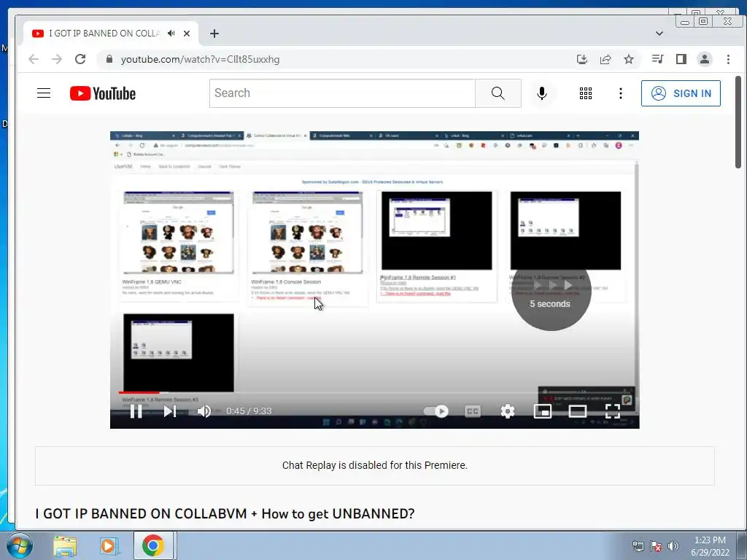Bookmark this tab with the star
Image resolution: width=747 pixels, height=560 pixels.
click(629, 59)
